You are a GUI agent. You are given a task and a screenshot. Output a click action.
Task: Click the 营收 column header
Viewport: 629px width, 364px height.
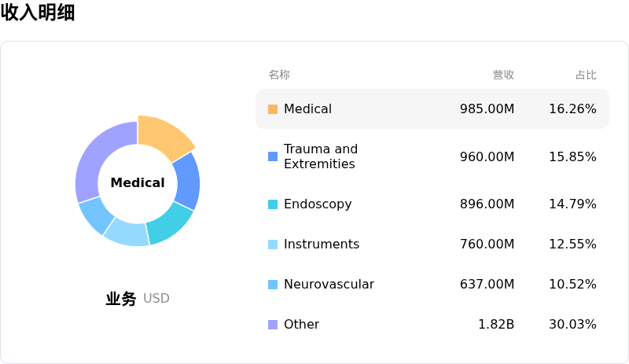click(x=503, y=75)
